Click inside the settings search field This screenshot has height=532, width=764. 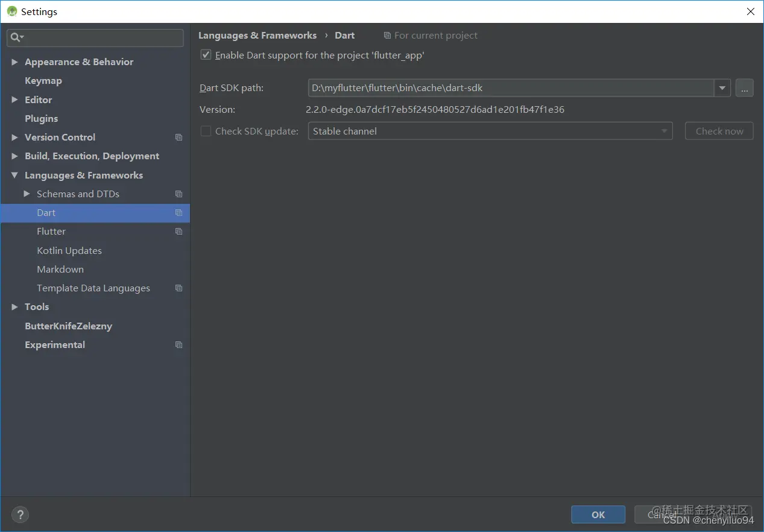tap(95, 37)
